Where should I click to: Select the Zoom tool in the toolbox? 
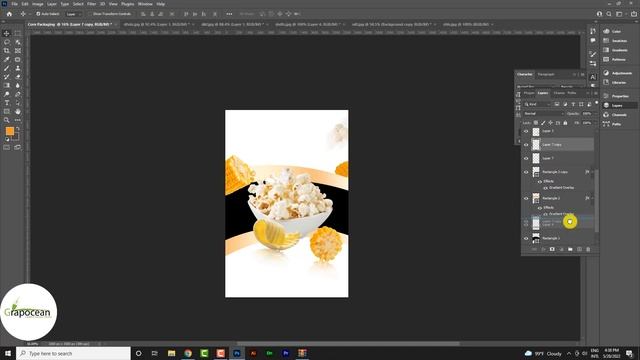tap(7, 120)
